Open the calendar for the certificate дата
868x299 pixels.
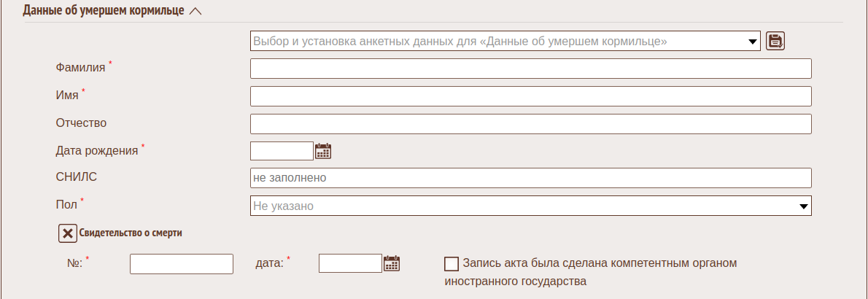392,263
